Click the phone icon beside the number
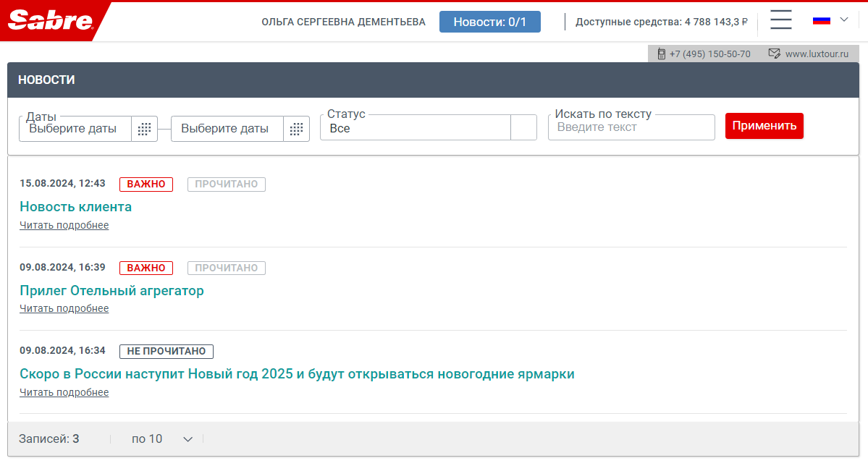 click(x=661, y=54)
